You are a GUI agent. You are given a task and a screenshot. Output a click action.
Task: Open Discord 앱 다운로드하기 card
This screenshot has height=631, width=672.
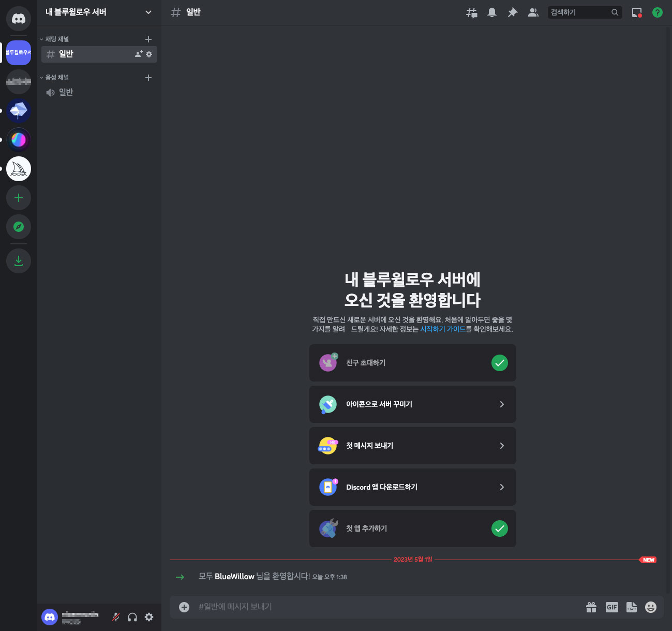(413, 487)
